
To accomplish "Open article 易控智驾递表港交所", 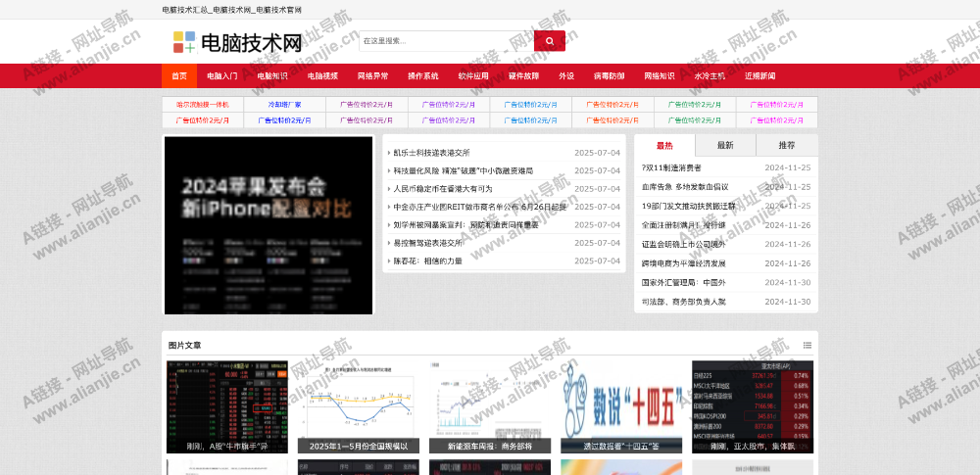I will coord(427,243).
